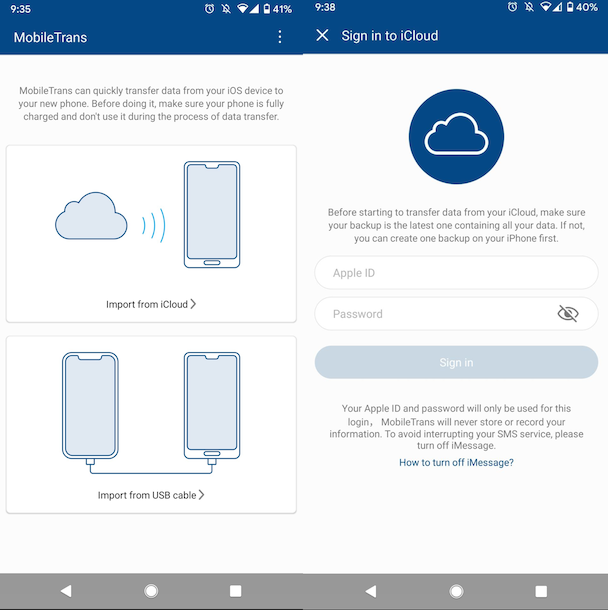The image size is (608, 610).
Task: Tap the chevron next to Import from USB cable
Action: 201,495
